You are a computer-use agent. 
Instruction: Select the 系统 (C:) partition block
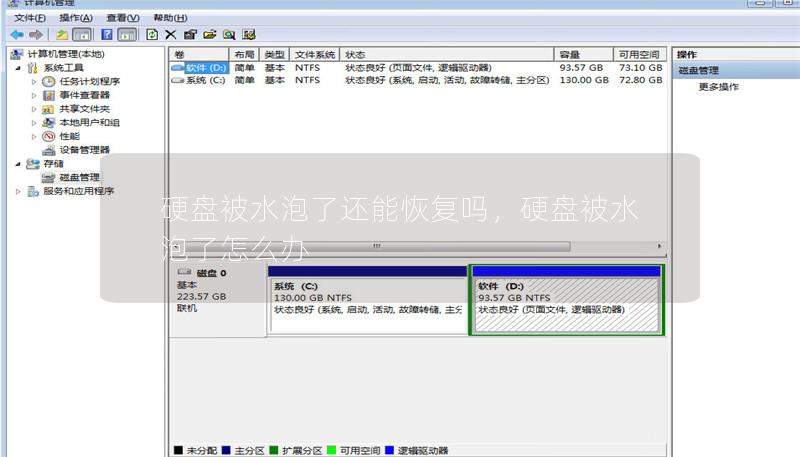[367, 300]
